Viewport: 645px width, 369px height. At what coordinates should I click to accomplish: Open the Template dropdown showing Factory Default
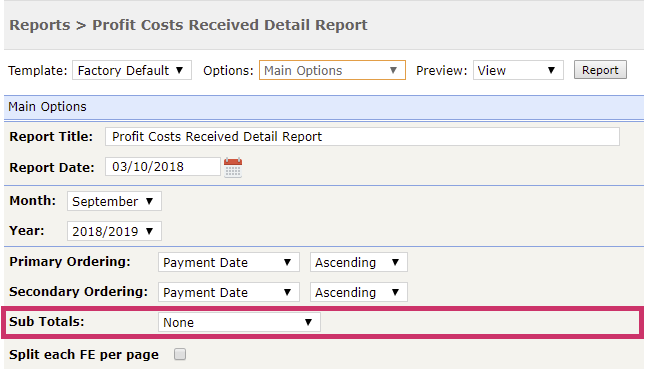132,70
